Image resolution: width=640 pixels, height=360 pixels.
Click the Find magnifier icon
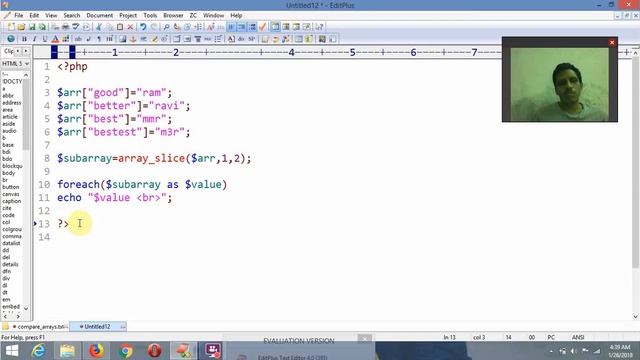pyautogui.click(x=167, y=27)
